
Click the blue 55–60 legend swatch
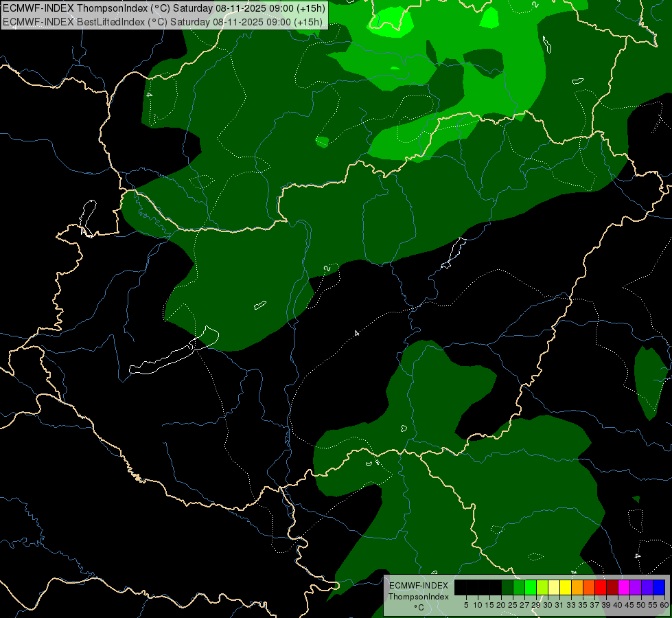[x=659, y=587]
